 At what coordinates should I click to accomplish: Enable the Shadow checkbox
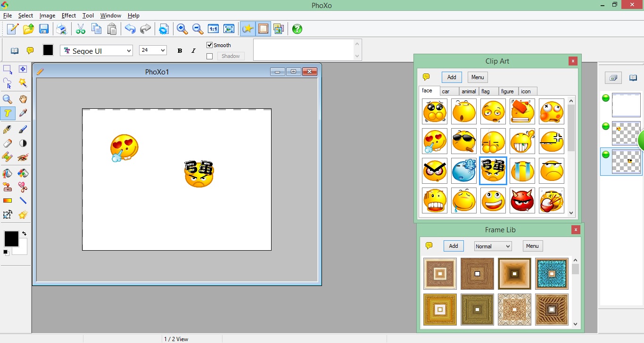click(209, 56)
